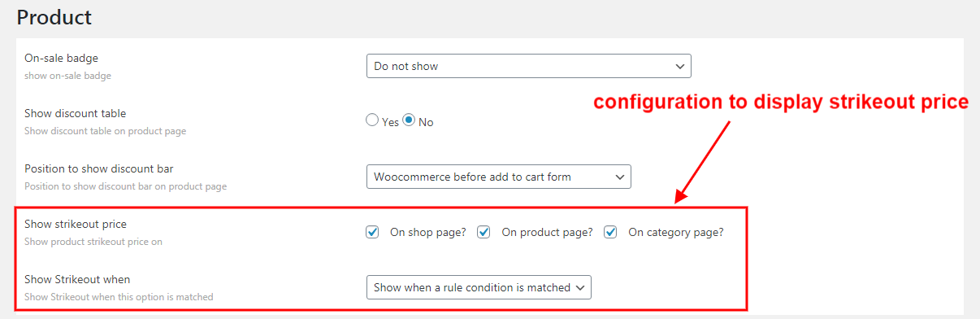This screenshot has height=319, width=980.
Task: Toggle the On product page checkbox
Action: pyautogui.click(x=483, y=232)
